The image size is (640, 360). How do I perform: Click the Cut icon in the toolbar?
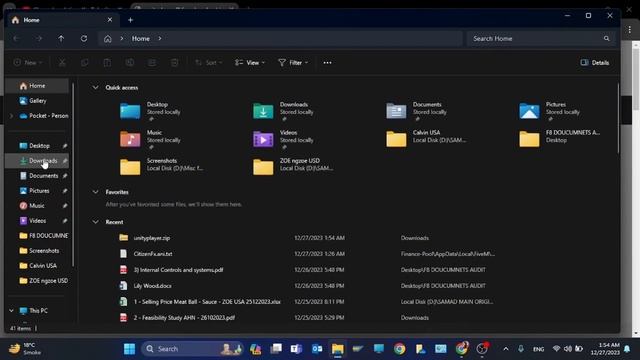[x=62, y=62]
